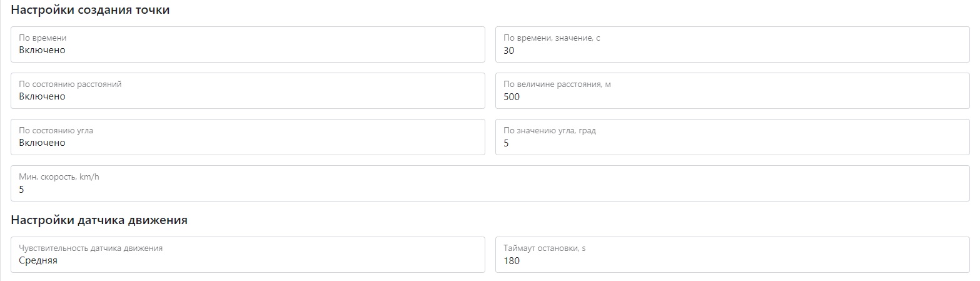The image size is (980, 281).
Task: Click 'Включено' under 'По времени'
Action: click(42, 51)
